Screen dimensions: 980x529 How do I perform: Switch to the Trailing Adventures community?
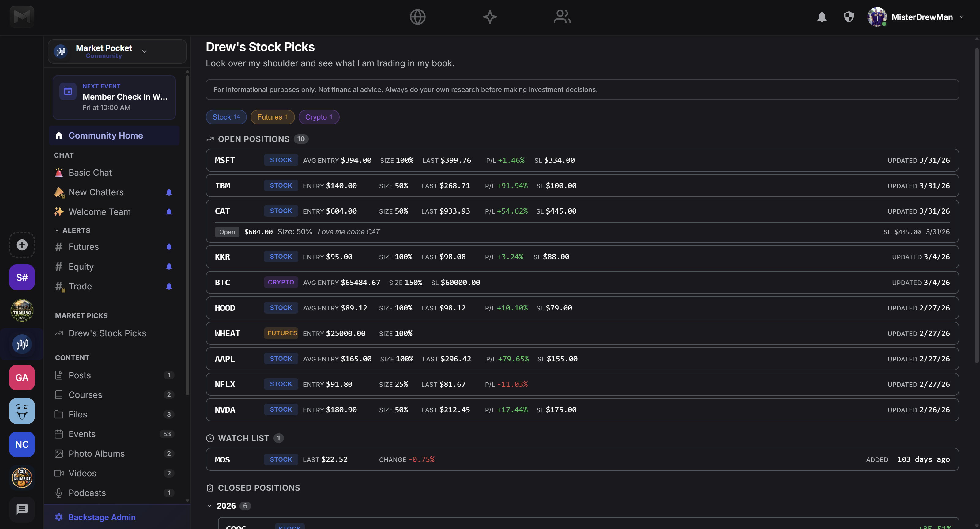pos(22,310)
